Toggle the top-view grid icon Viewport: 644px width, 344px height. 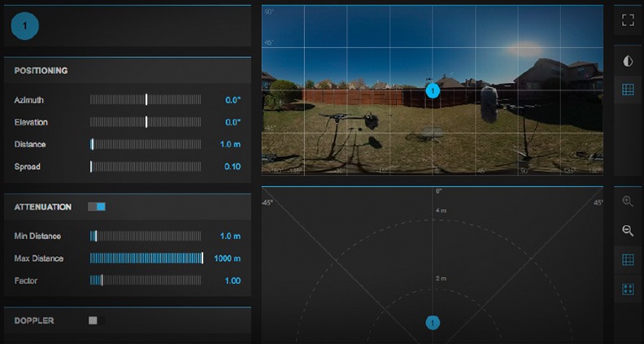coord(628,259)
